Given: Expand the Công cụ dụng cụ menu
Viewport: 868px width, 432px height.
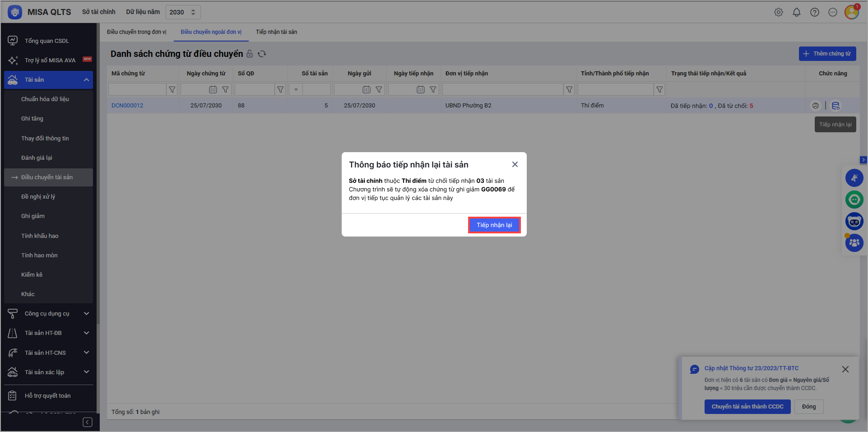Looking at the screenshot, I should coord(86,313).
